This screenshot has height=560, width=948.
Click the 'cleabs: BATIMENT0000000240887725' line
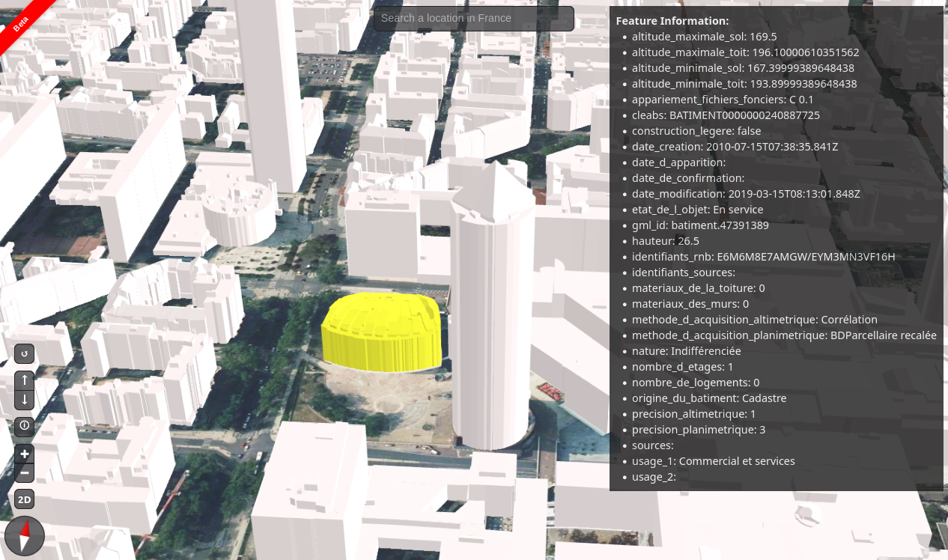[726, 115]
